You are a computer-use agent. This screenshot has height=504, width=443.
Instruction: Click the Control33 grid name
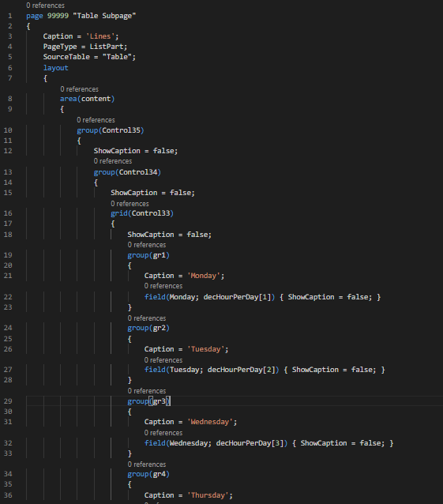(151, 213)
